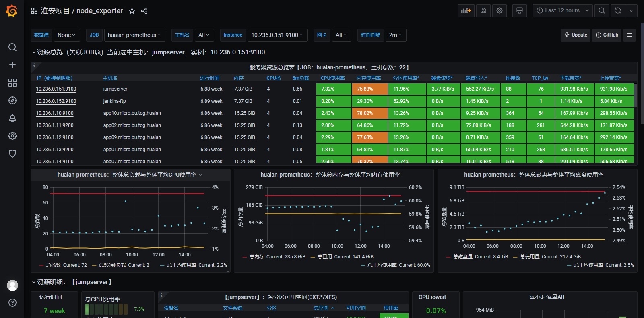Screen dimensions: 644x318
Task: Sort table by 运行时间 column
Action: point(210,78)
